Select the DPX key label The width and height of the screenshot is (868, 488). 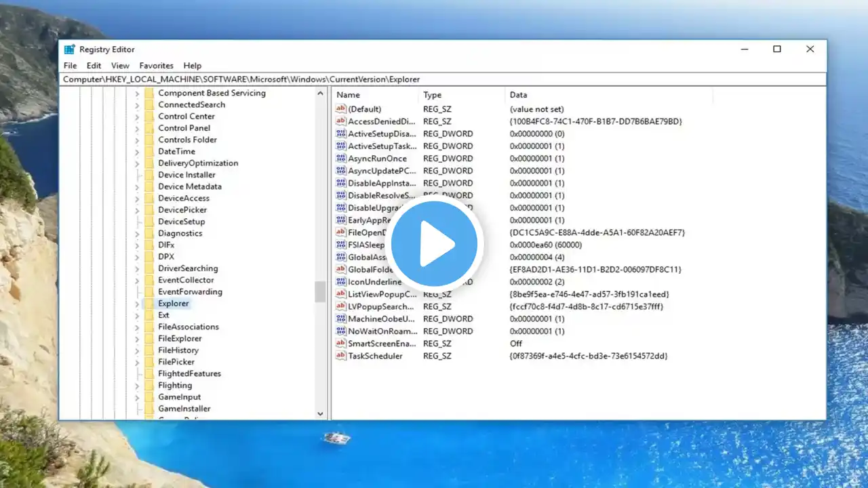(x=166, y=257)
